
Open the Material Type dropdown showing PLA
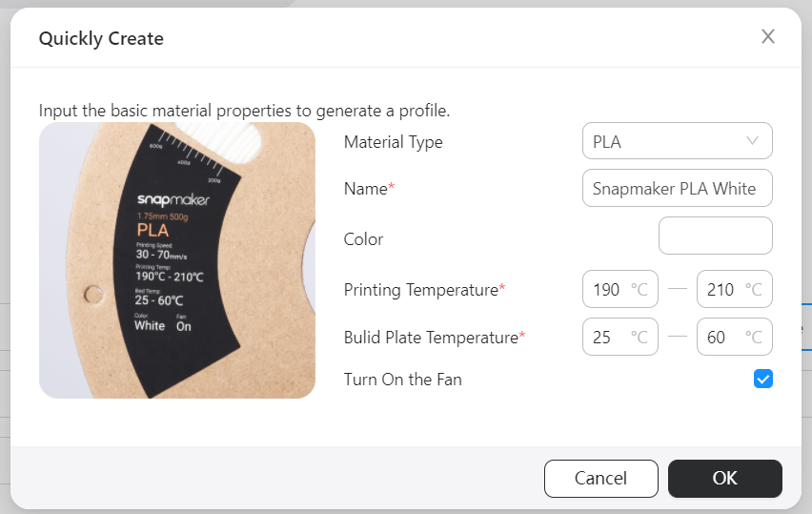tap(677, 141)
